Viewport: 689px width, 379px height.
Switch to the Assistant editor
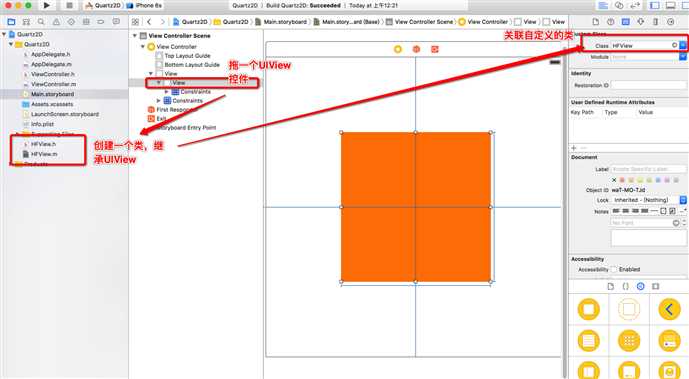[619, 5]
